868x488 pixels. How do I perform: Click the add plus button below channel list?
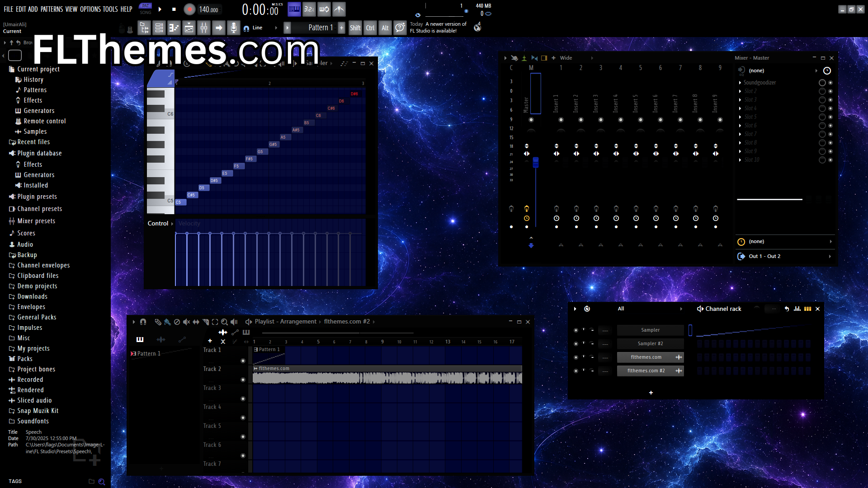pyautogui.click(x=651, y=393)
